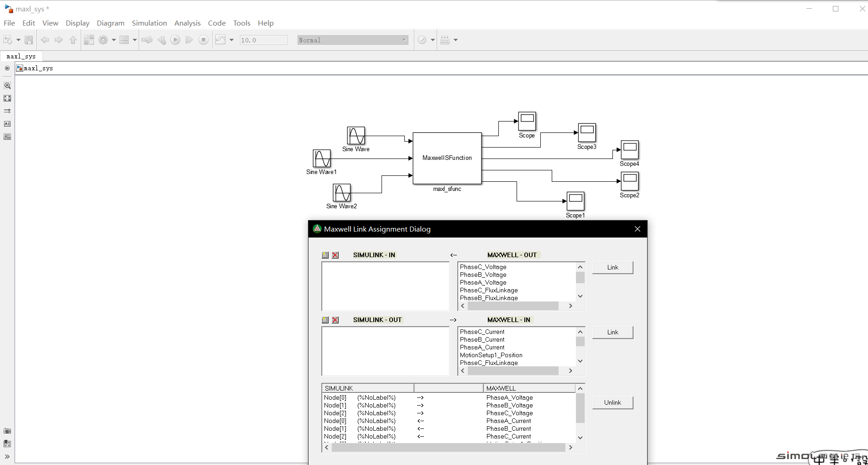
Task: Stop the simulation with the Stop icon
Action: tap(204, 40)
